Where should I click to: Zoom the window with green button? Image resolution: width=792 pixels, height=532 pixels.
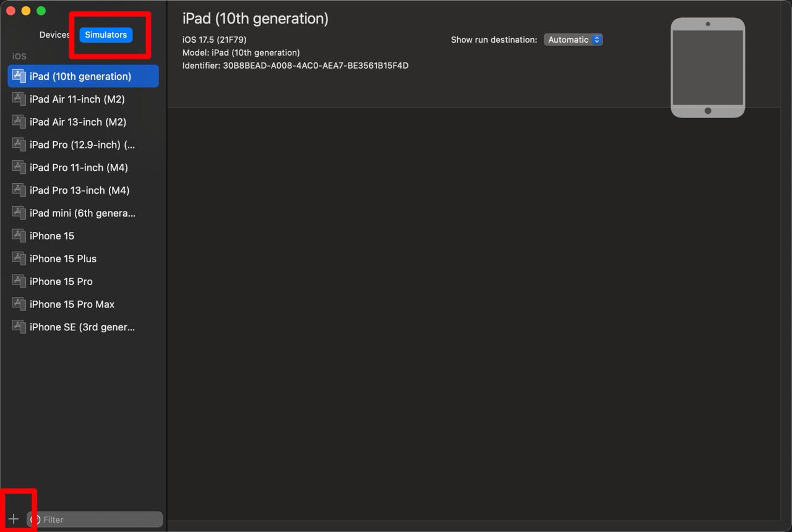click(41, 11)
